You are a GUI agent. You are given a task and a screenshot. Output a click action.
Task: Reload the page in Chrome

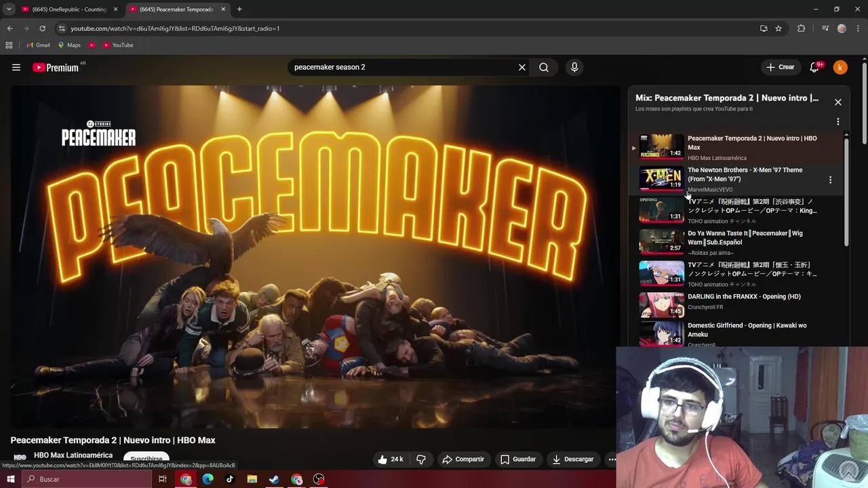click(42, 28)
